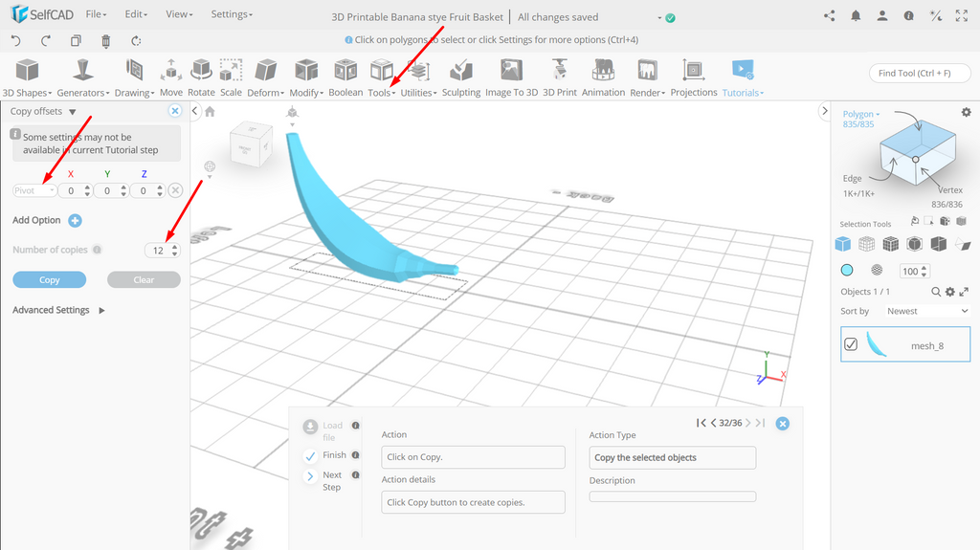The width and height of the screenshot is (980, 550).
Task: Open the Tutorials menu
Action: 743,78
